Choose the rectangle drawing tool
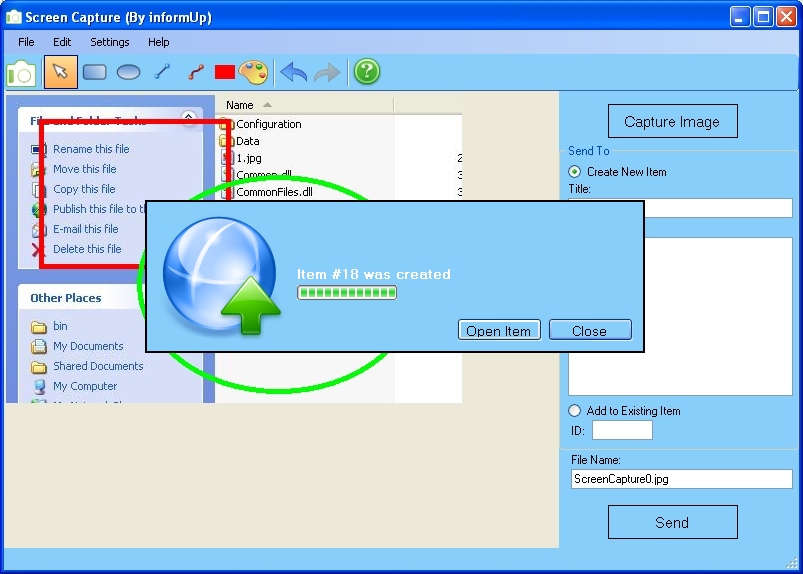This screenshot has width=803, height=574. pos(94,72)
